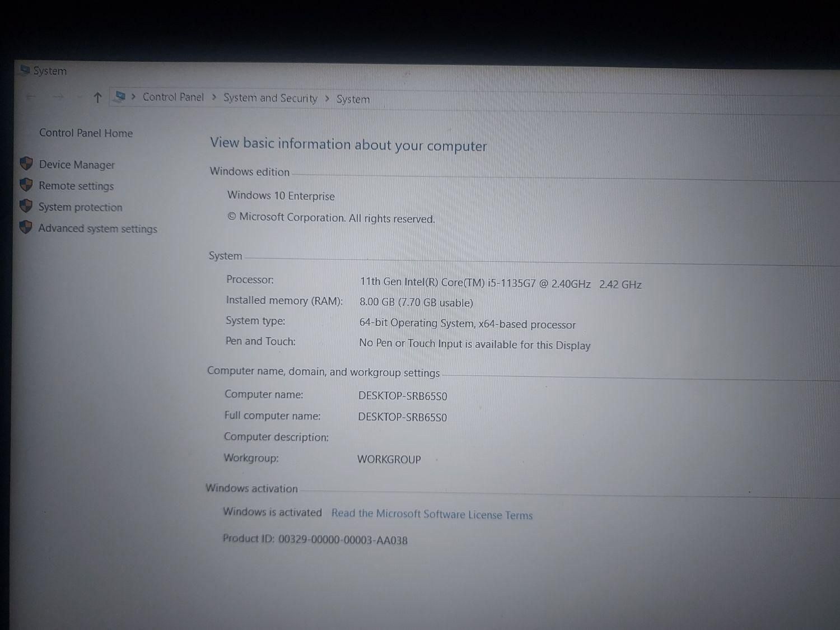
Task: Select the System breadcrumb segment
Action: pyautogui.click(x=353, y=99)
